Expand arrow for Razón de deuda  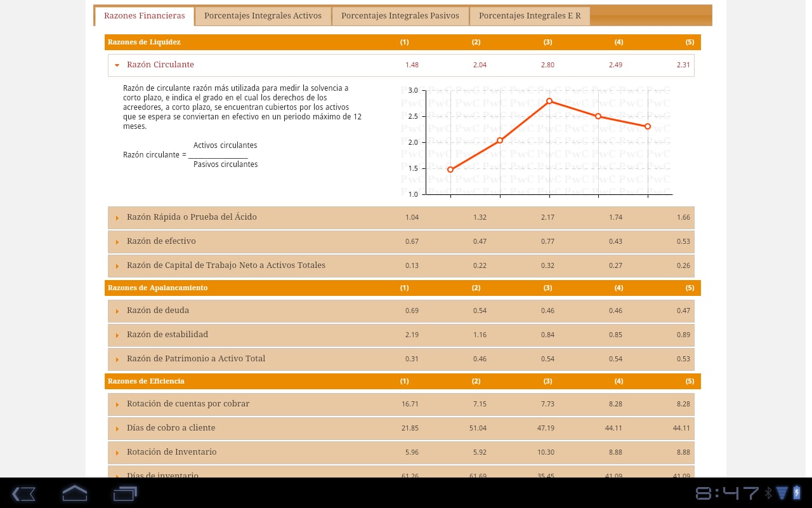(117, 311)
